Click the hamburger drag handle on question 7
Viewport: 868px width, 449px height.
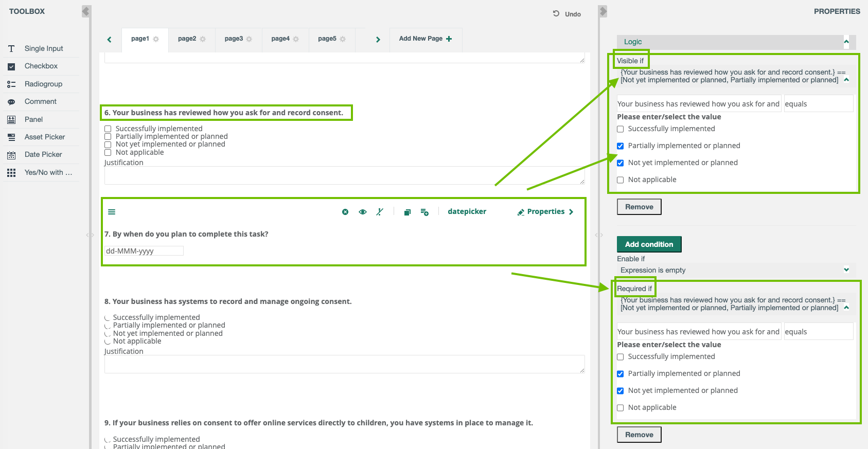(112, 212)
